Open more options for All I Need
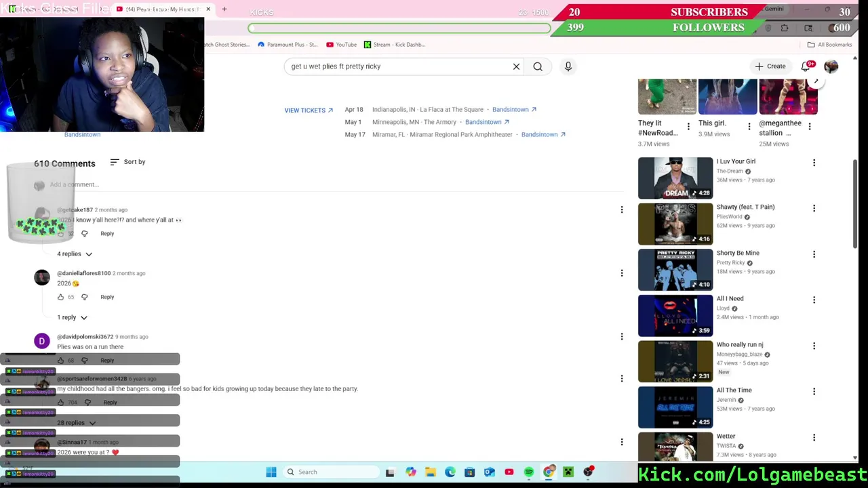Viewport: 868px width, 488px height. tap(814, 300)
